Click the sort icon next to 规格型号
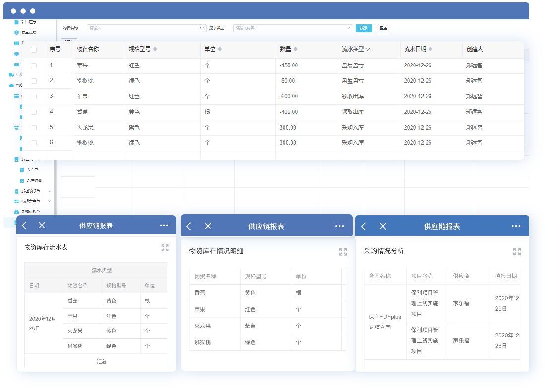The width and height of the screenshot is (551, 392). [x=155, y=49]
